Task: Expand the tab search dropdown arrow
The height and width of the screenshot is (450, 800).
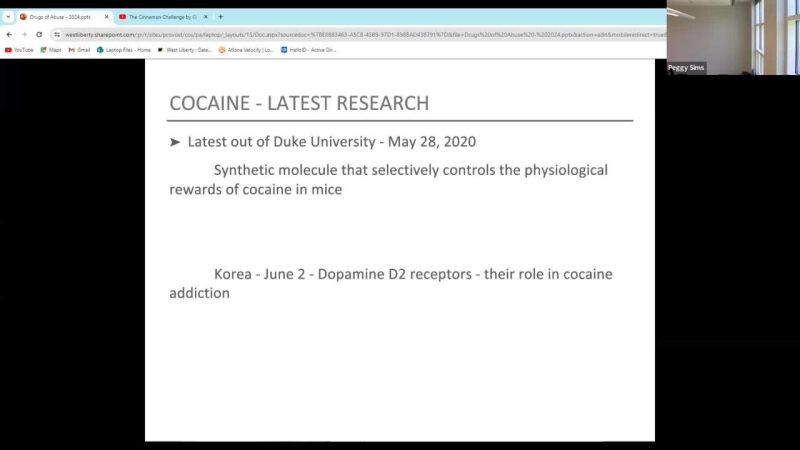Action: point(8,17)
